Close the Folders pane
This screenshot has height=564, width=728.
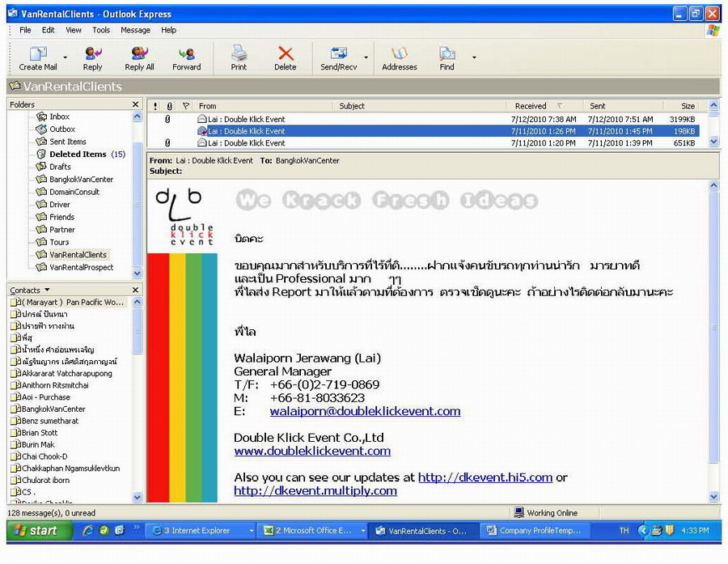click(x=136, y=104)
